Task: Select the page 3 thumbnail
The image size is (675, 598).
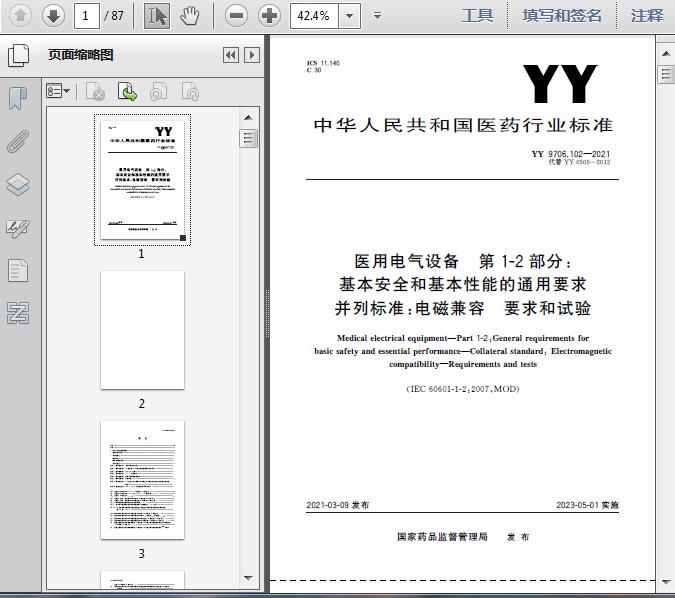Action: [142, 480]
